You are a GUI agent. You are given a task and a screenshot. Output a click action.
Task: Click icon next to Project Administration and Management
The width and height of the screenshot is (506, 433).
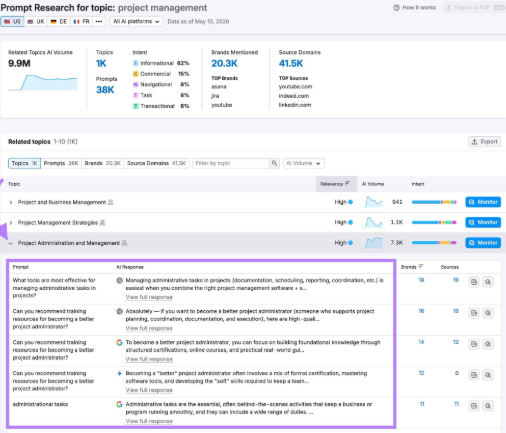pyautogui.click(x=124, y=243)
